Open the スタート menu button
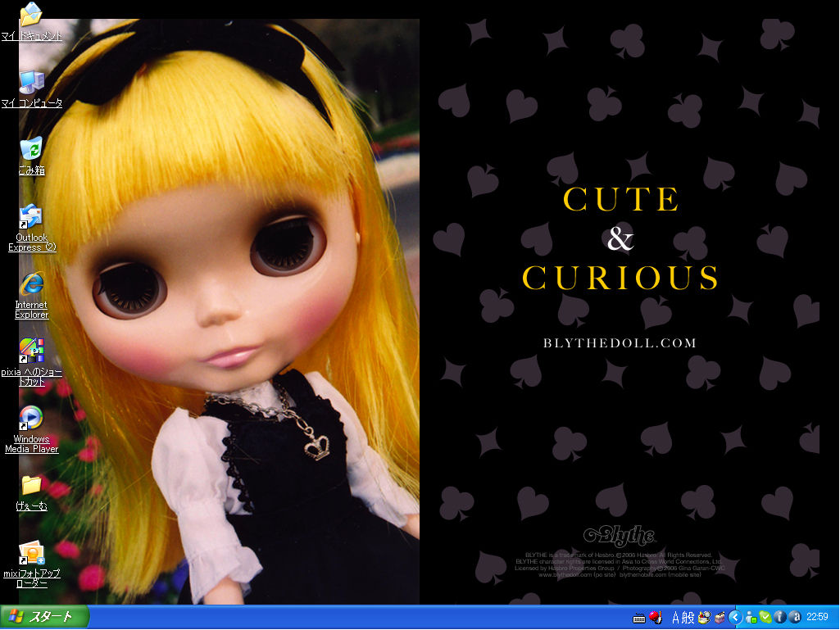840x630 pixels. pyautogui.click(x=44, y=617)
